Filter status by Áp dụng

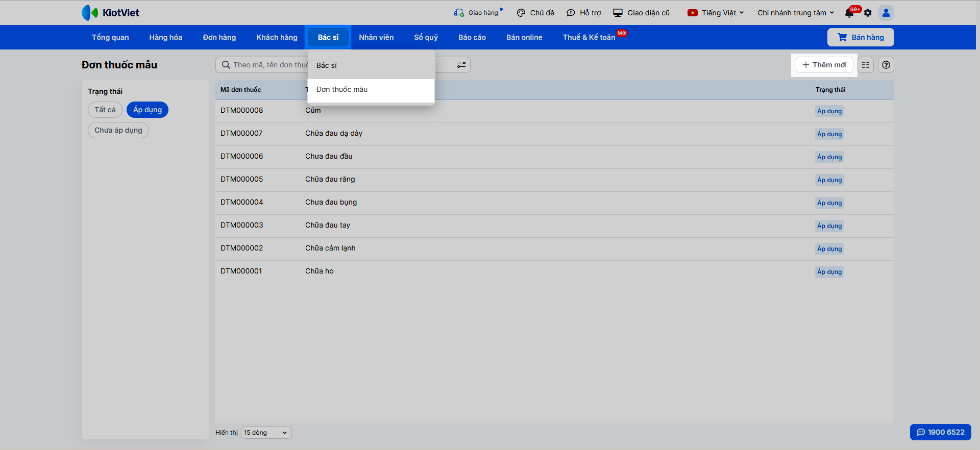click(148, 110)
